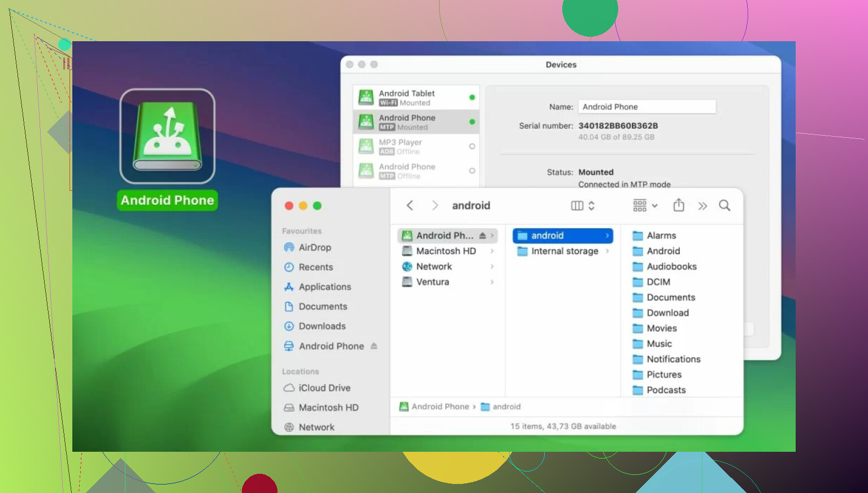
Task: Open the Pictures folder
Action: (657, 374)
